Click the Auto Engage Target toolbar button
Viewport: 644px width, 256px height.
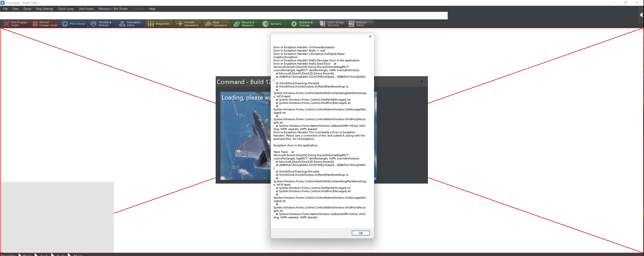tap(16, 24)
